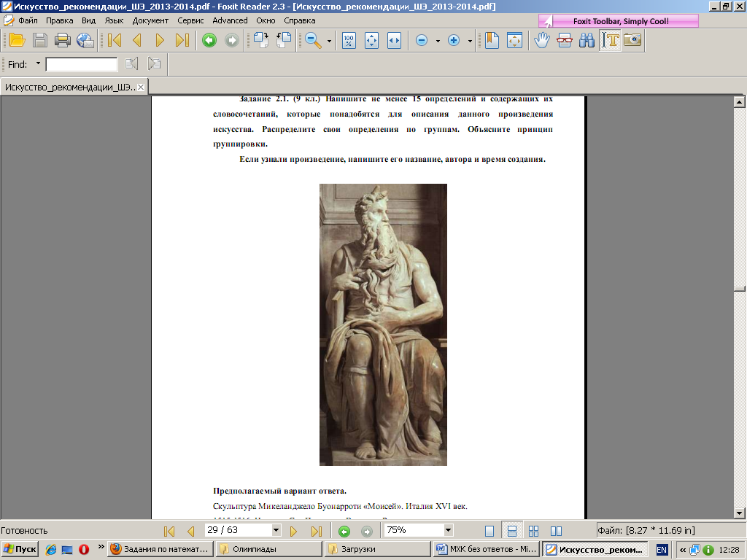Screen dimensions: 747x560
Task: Rotate the page counterclockwise
Action: click(x=284, y=41)
